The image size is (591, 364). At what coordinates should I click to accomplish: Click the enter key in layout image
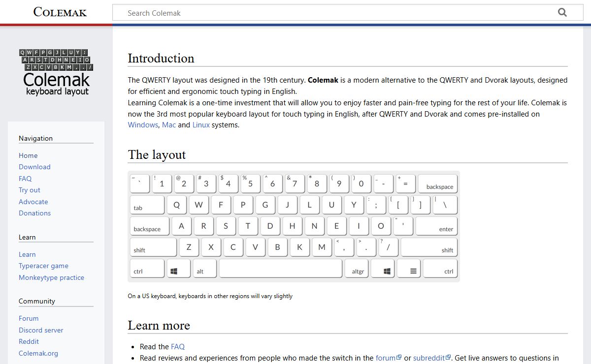click(x=436, y=226)
